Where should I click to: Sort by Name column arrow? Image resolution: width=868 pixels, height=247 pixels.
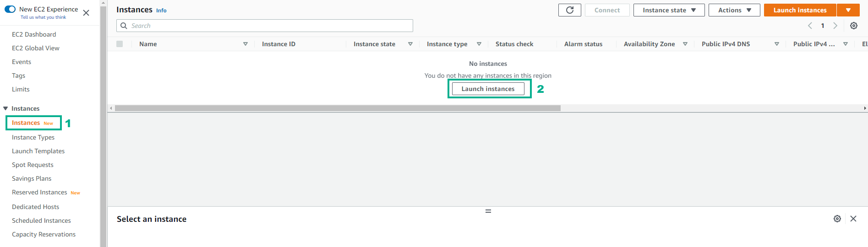pos(246,44)
